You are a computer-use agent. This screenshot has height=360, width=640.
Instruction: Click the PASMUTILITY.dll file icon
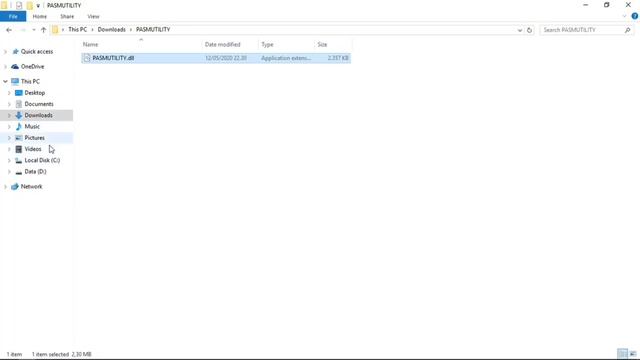(87, 58)
